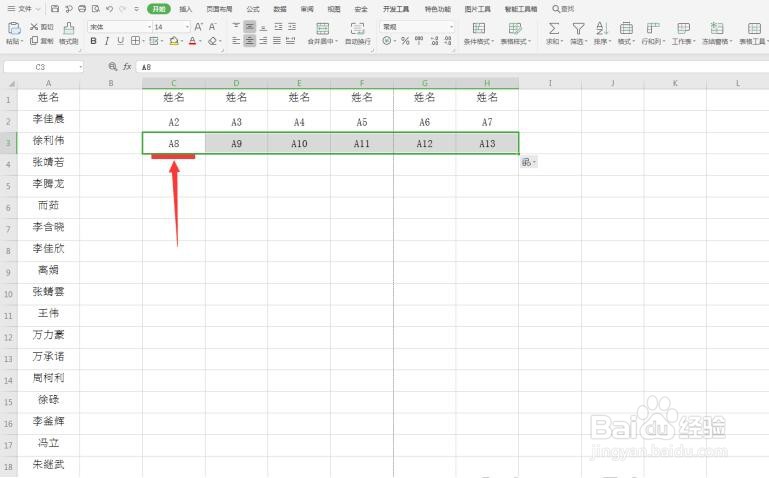Open the paste options button below H3
Viewport: 769px width, 478px height.
coord(529,162)
